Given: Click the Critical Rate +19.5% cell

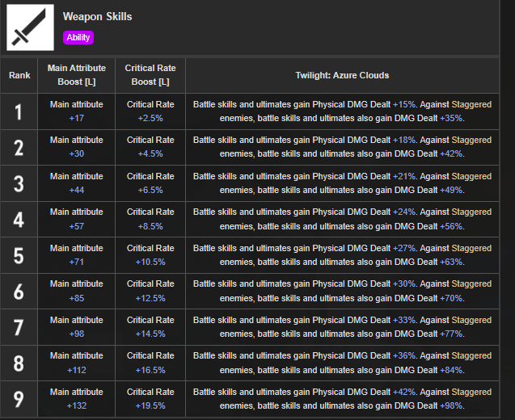Looking at the screenshot, I should [x=150, y=399].
